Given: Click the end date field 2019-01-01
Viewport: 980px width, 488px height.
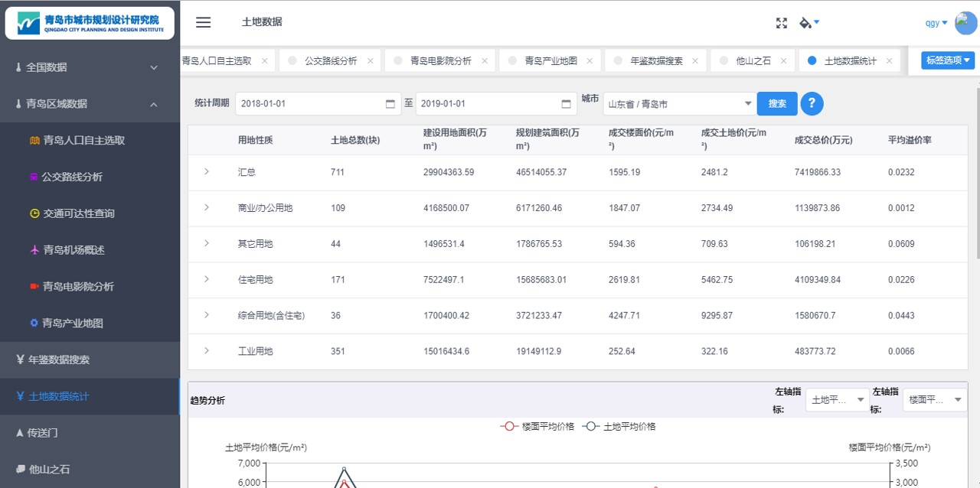Looking at the screenshot, I should point(495,104).
